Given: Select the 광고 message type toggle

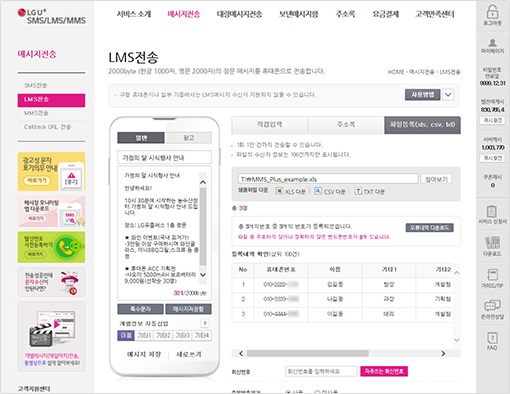Looking at the screenshot, I should coord(188,138).
